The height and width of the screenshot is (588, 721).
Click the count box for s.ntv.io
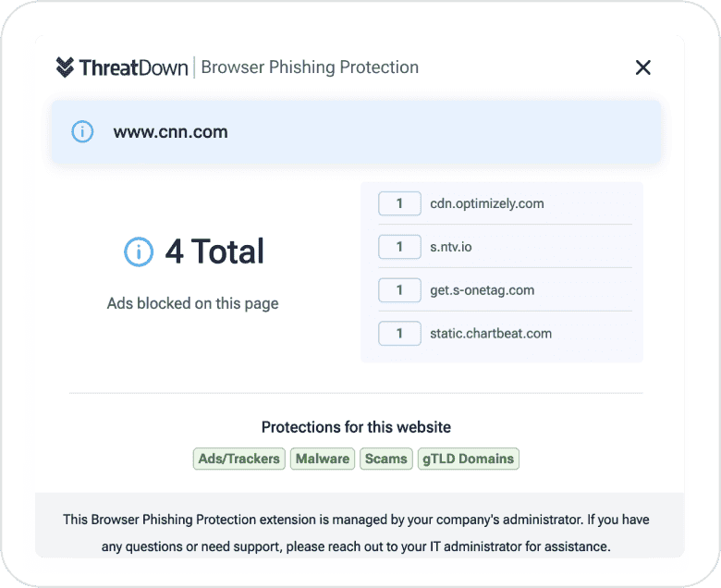pyautogui.click(x=399, y=247)
